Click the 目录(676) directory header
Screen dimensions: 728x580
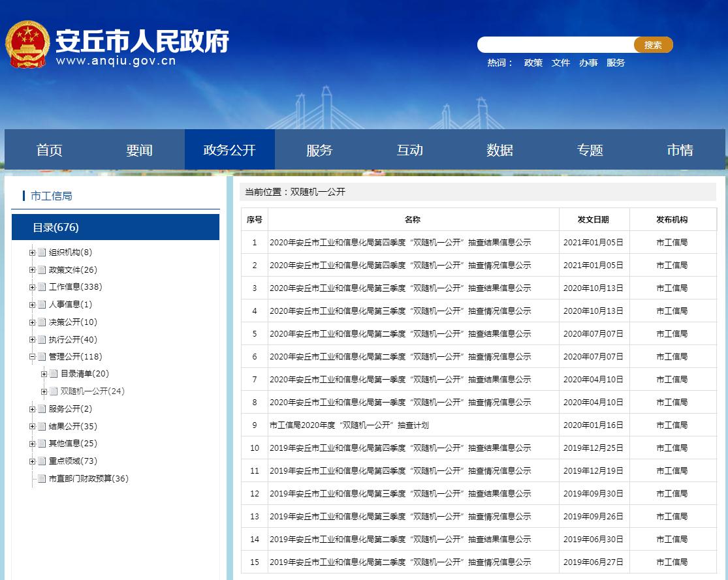116,227
